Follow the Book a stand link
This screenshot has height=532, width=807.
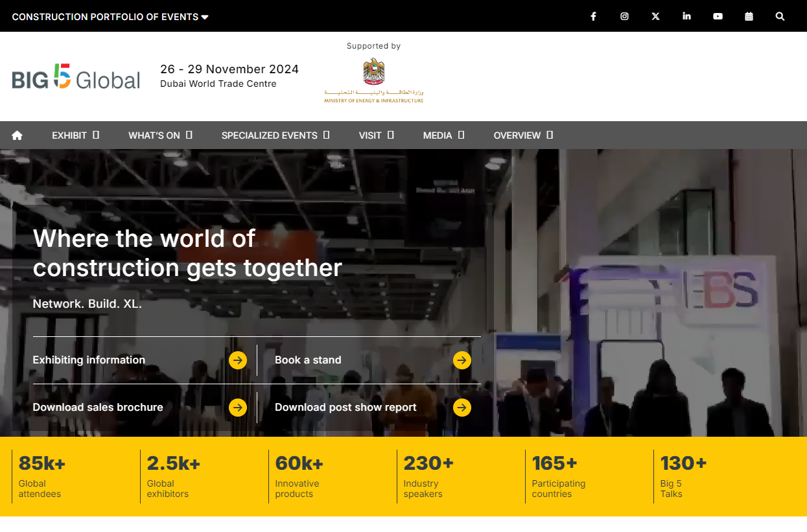(308, 360)
